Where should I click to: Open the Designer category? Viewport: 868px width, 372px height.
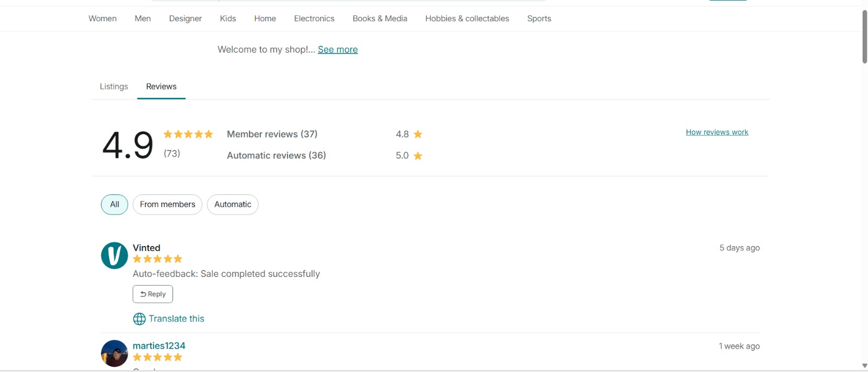pos(185,18)
